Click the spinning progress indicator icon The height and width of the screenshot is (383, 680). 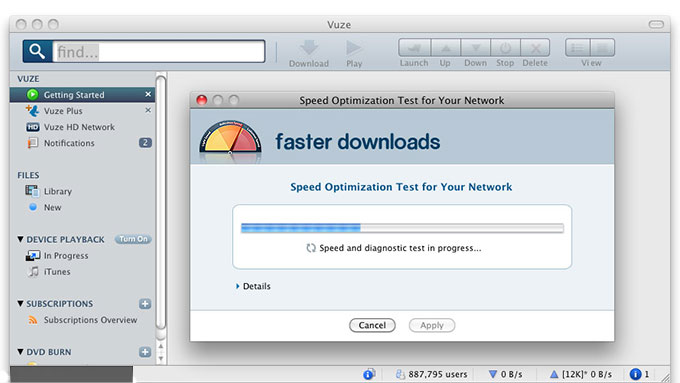tap(311, 248)
